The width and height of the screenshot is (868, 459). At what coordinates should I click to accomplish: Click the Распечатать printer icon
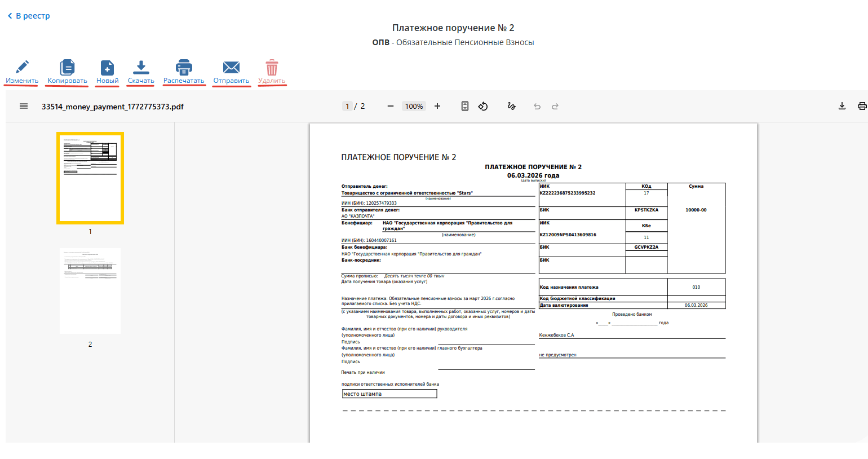pyautogui.click(x=184, y=68)
